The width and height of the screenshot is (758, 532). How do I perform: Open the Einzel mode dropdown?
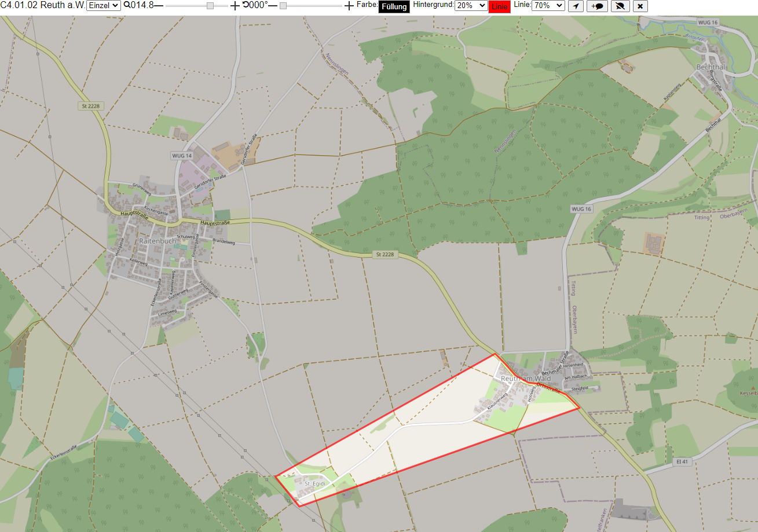point(104,5)
